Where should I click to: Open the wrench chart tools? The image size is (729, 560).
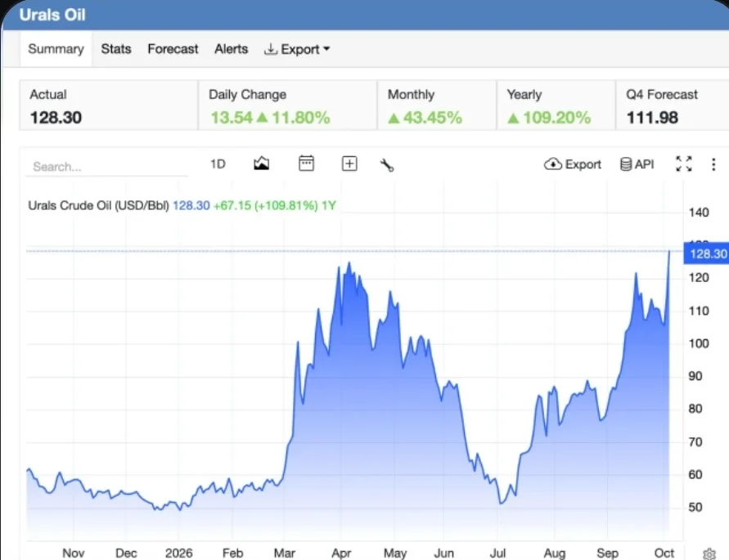(387, 164)
